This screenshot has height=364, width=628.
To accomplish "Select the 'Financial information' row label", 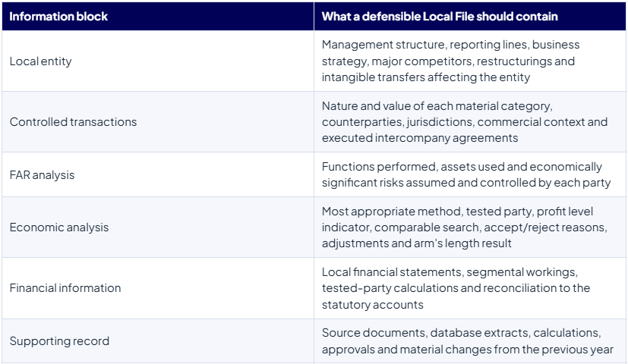I will click(x=65, y=288).
